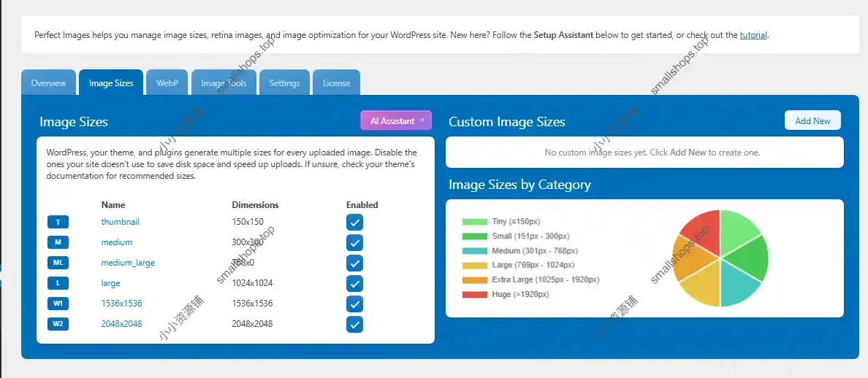Viewport: 868px width, 378px height.
Task: Click the W1 badge for 1536x1536 size
Action: (58, 304)
